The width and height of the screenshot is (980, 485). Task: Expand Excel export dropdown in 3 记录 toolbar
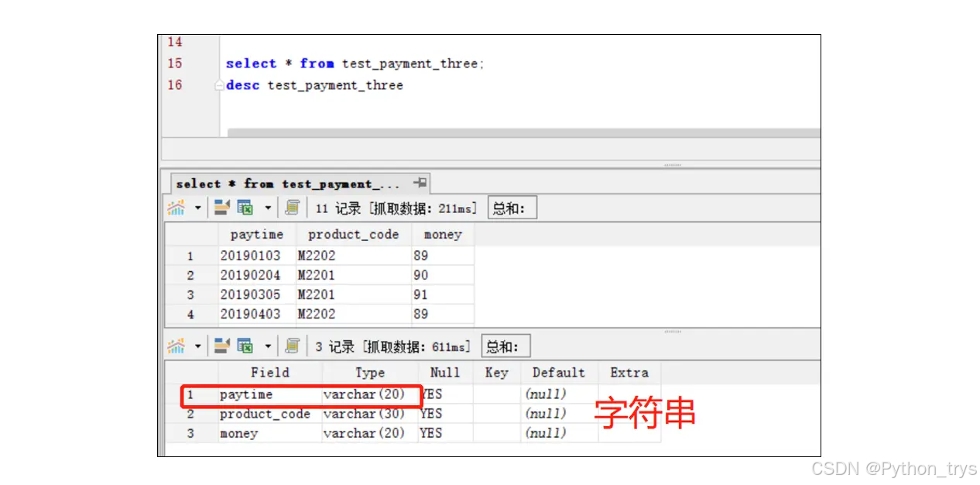pyautogui.click(x=268, y=346)
